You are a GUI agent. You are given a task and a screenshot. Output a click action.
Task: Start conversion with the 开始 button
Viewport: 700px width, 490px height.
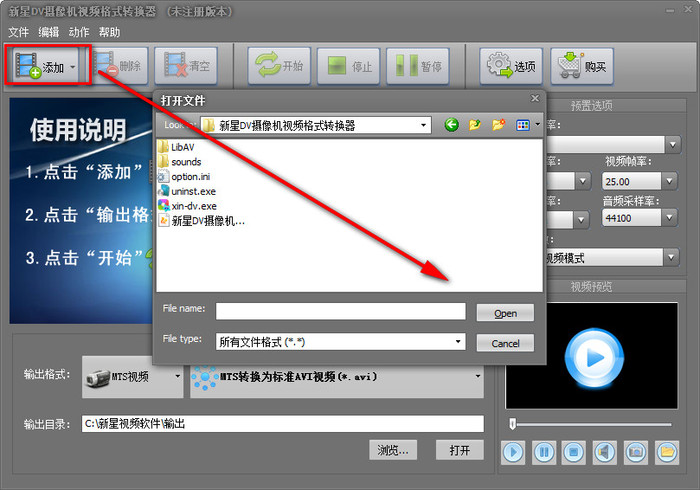coord(279,66)
